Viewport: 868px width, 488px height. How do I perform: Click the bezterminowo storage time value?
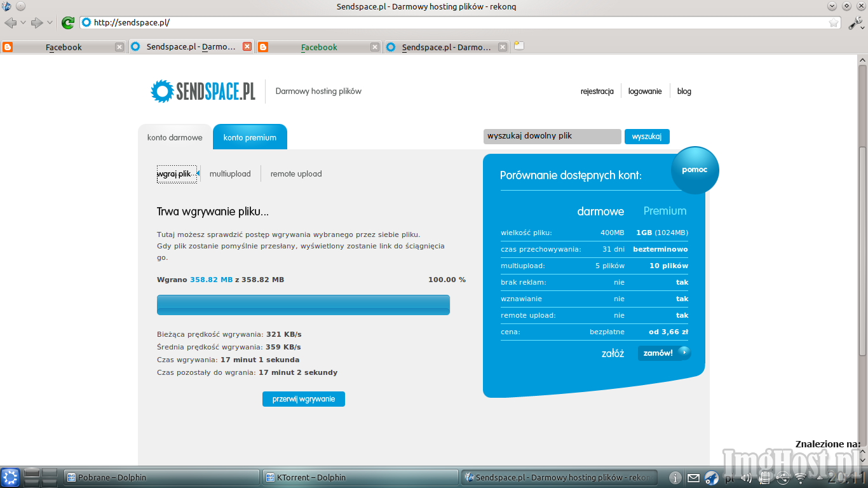(660, 249)
